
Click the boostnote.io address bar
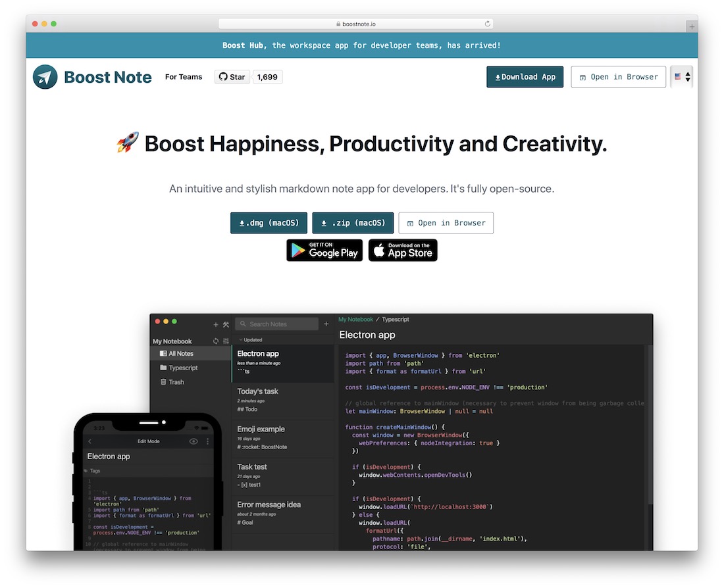pos(355,24)
